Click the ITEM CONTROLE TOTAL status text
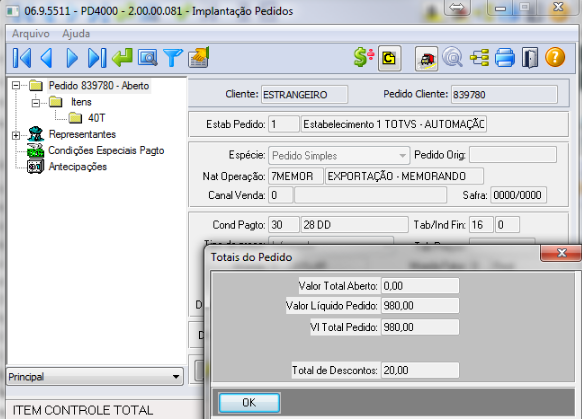582x419 pixels. tap(83, 410)
